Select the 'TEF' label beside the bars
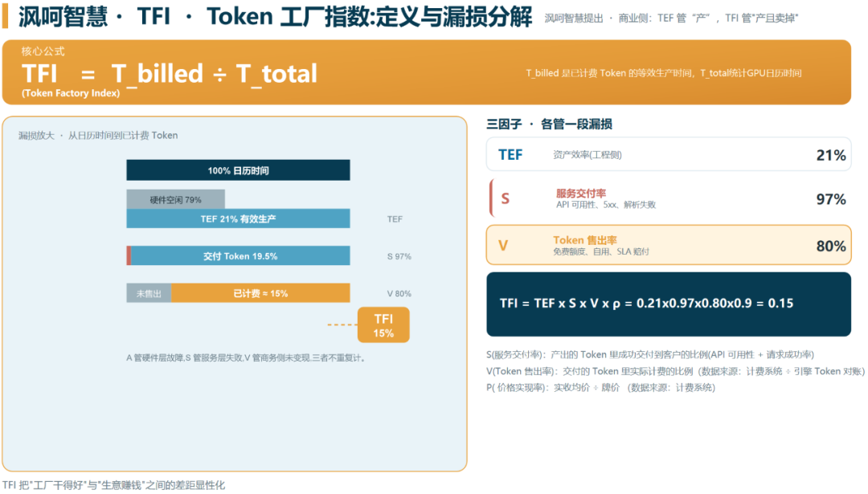This screenshot has height=494, width=868. tap(395, 219)
